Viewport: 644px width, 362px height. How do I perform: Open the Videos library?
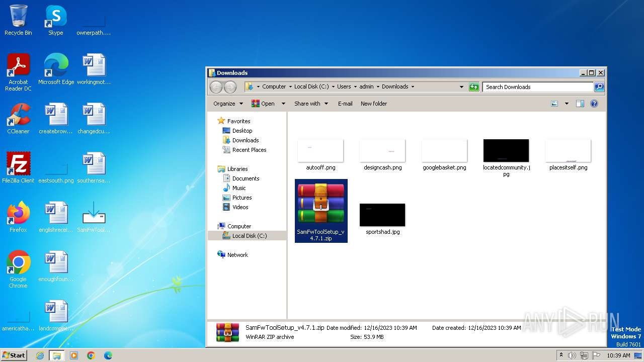pyautogui.click(x=240, y=207)
